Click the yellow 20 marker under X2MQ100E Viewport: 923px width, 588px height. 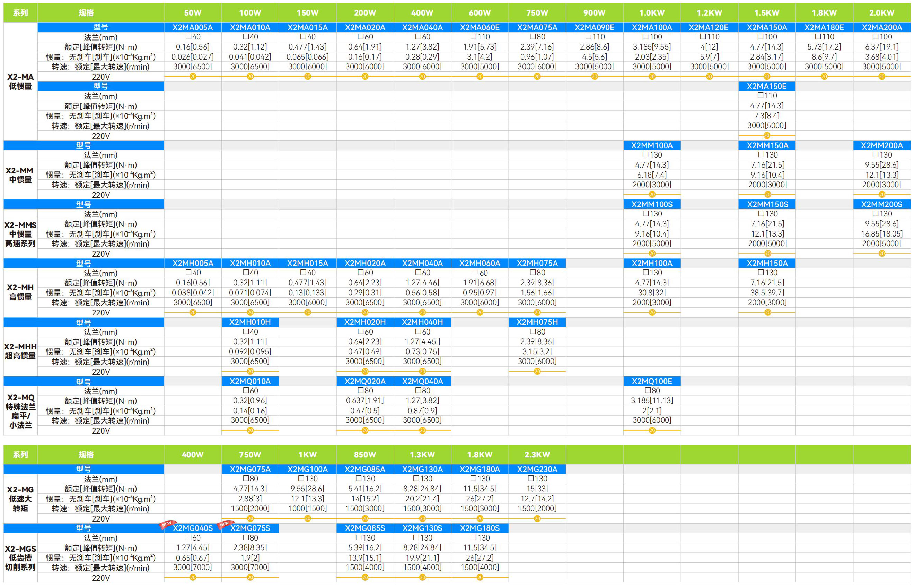click(x=652, y=430)
